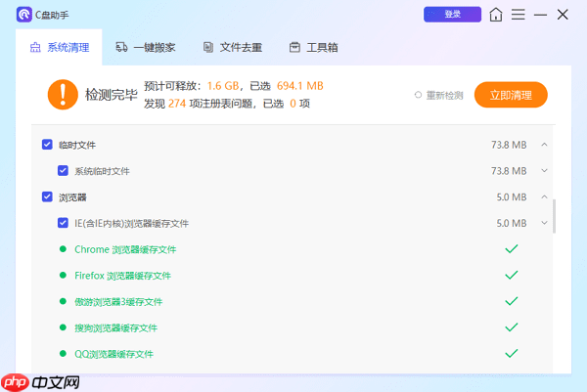The width and height of the screenshot is (587, 392).
Task: Expand the 系统临时文件 row arrow
Action: click(x=544, y=170)
